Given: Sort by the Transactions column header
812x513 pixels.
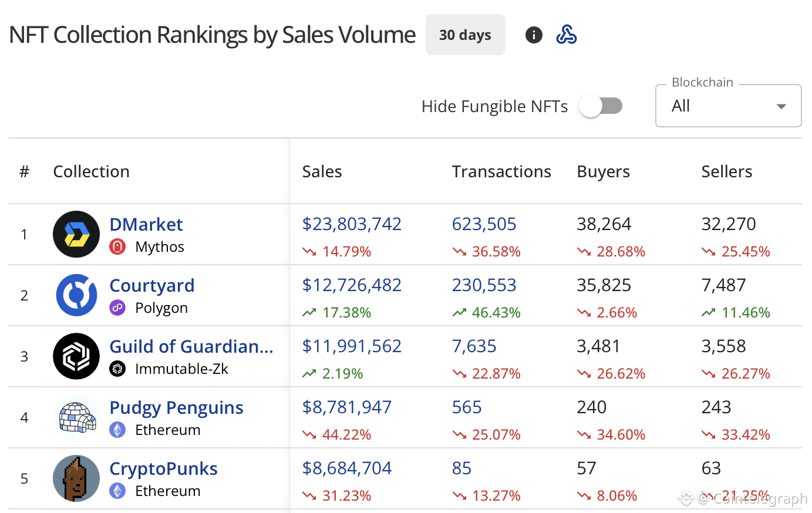Looking at the screenshot, I should click(501, 171).
